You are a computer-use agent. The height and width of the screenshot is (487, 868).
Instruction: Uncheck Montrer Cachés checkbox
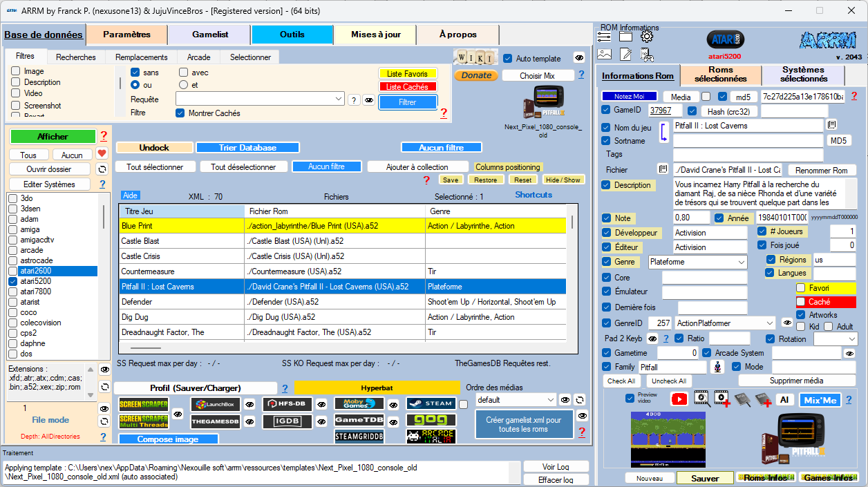[180, 113]
